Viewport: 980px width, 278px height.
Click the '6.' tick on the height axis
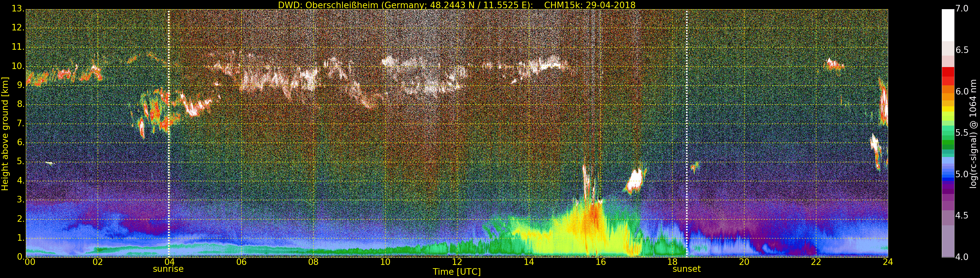pyautogui.click(x=21, y=142)
